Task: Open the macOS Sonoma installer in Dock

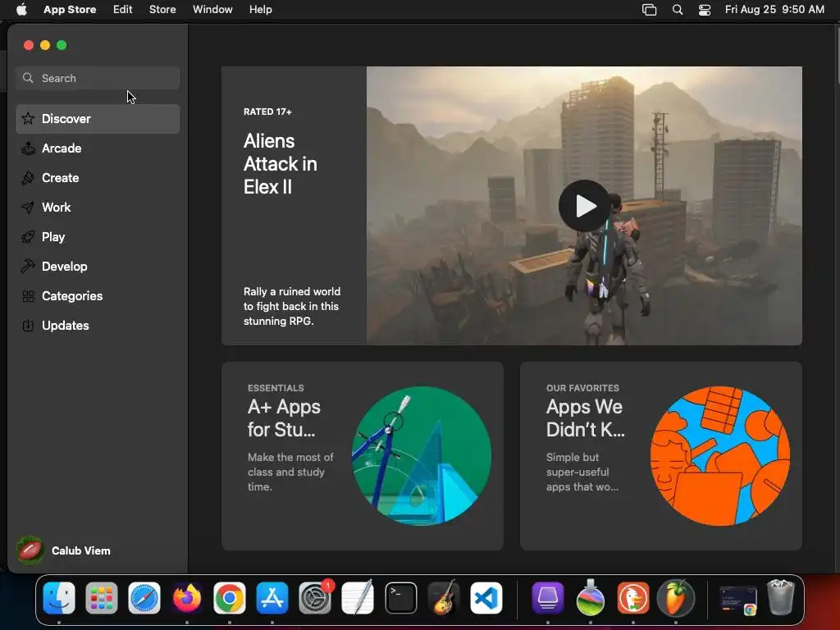Action: coord(591,598)
